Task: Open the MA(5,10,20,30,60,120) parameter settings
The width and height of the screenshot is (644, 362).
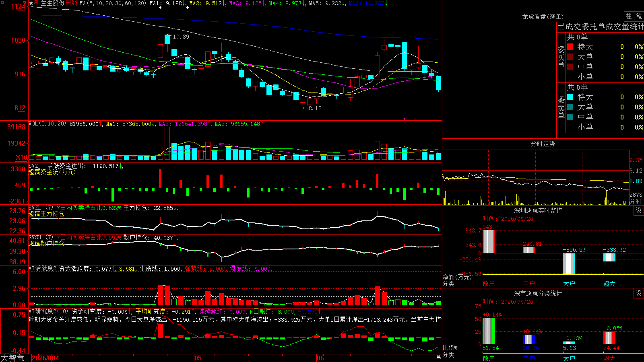Action: pos(113,3)
